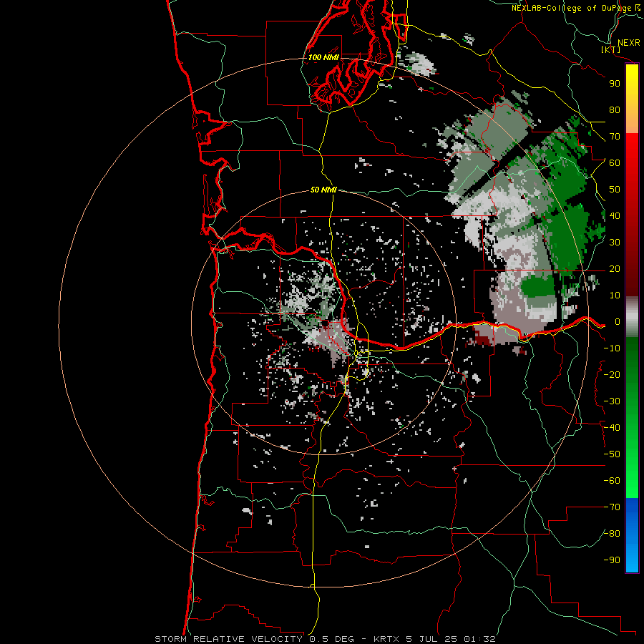The width and height of the screenshot is (644, 644).
Task: Click the NEXR label above the scale
Action: pos(628,43)
